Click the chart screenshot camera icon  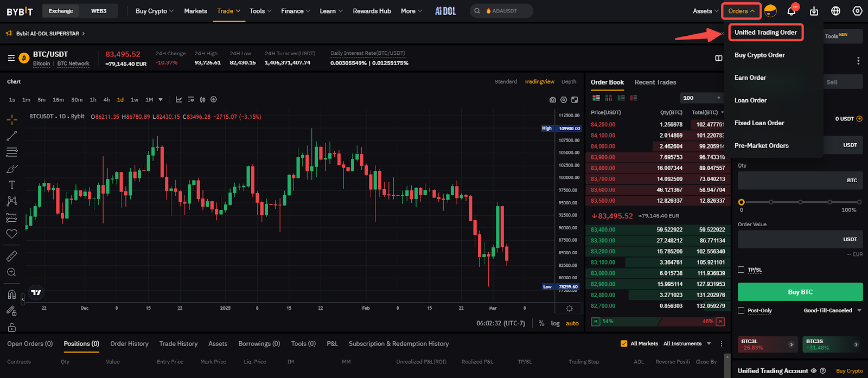click(552, 100)
